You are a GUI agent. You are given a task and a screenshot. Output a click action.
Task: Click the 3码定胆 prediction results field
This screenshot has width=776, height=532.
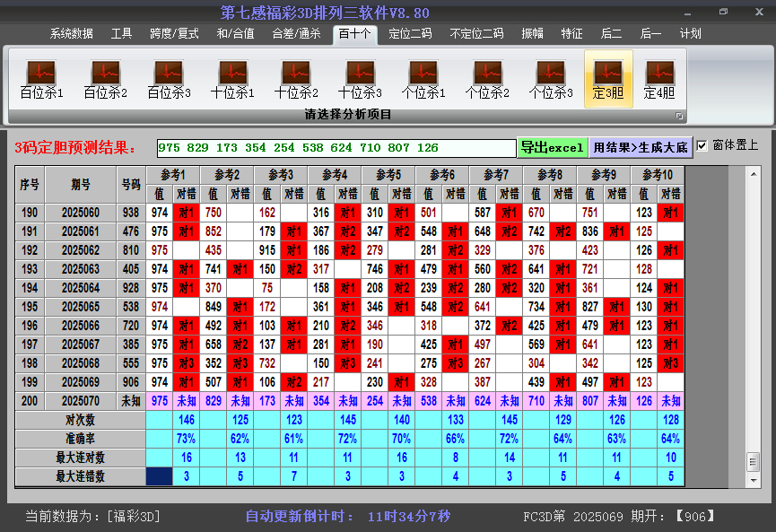pos(336,148)
